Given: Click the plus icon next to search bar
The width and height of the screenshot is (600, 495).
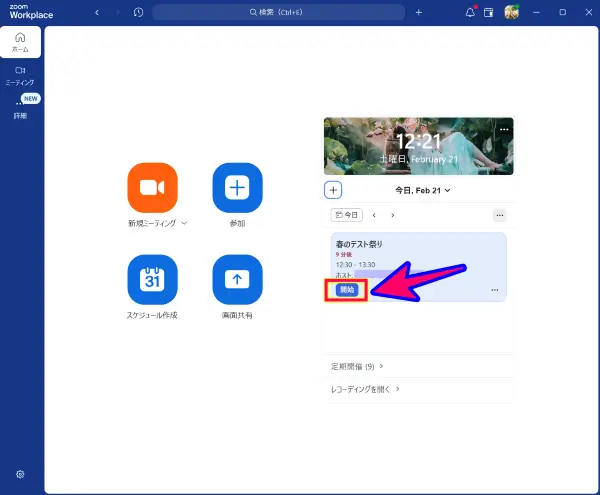Looking at the screenshot, I should tap(418, 13).
